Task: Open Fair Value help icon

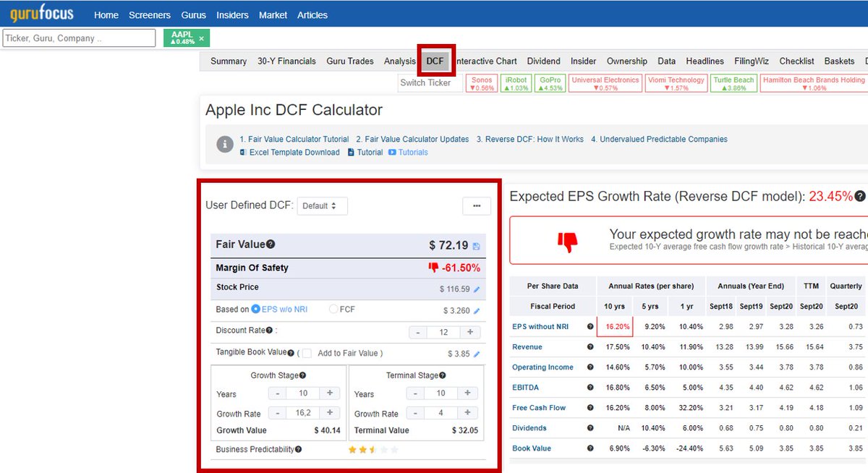Action: click(271, 244)
